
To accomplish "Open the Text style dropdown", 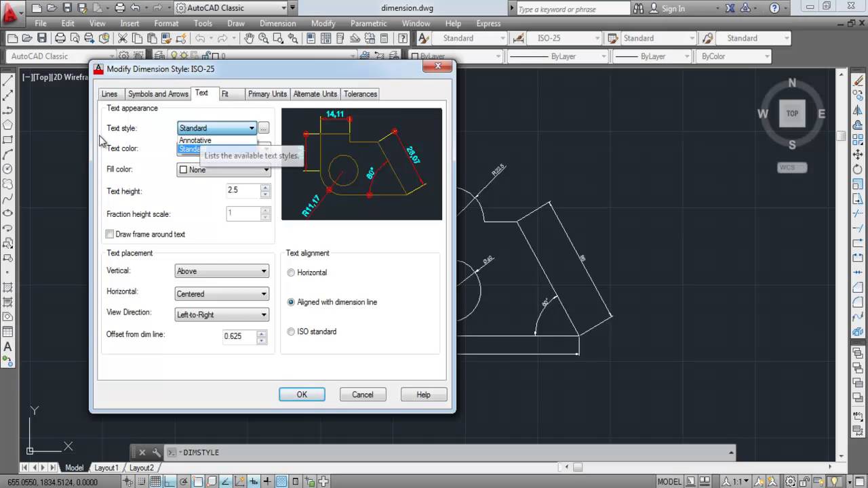I will 217,128.
